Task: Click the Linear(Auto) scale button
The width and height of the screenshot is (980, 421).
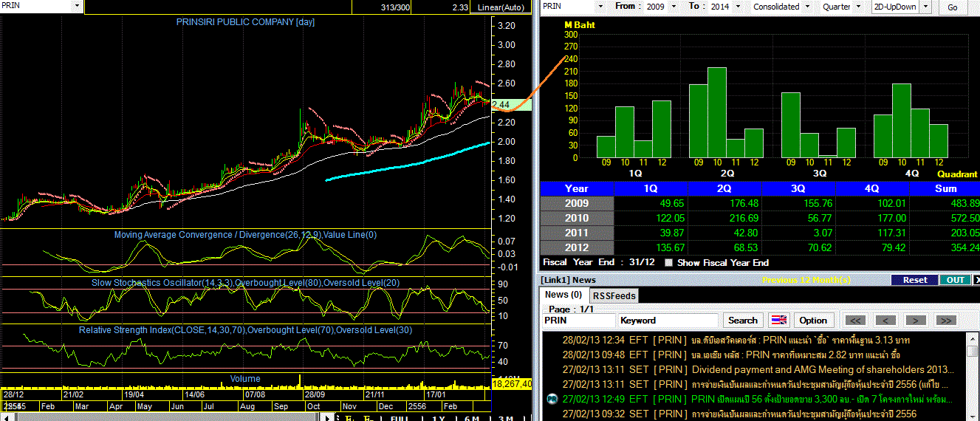Action: pyautogui.click(x=501, y=7)
